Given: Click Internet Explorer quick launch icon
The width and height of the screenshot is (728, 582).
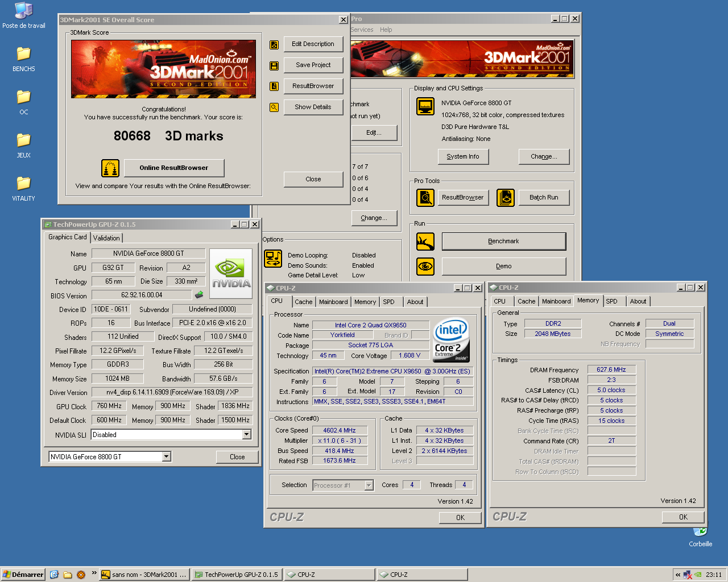Looking at the screenshot, I should click(54, 575).
